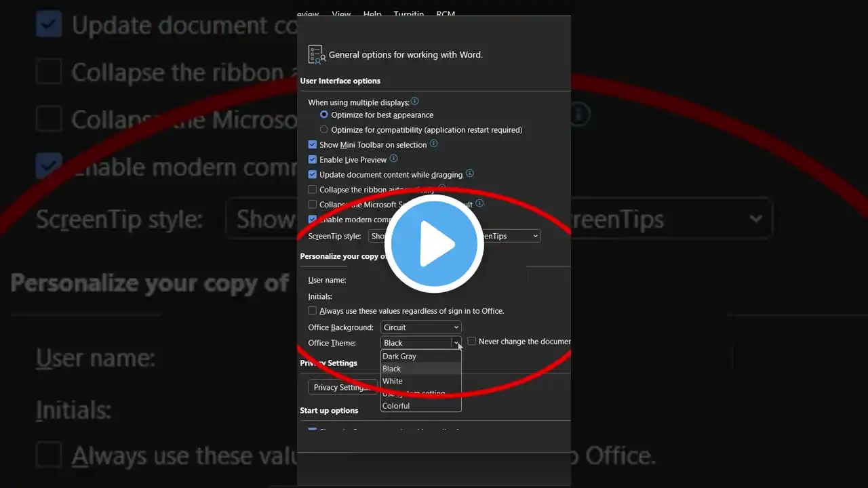This screenshot has width=868, height=488.
Task: Switch to the Turnitin ribbon tab
Action: [408, 14]
